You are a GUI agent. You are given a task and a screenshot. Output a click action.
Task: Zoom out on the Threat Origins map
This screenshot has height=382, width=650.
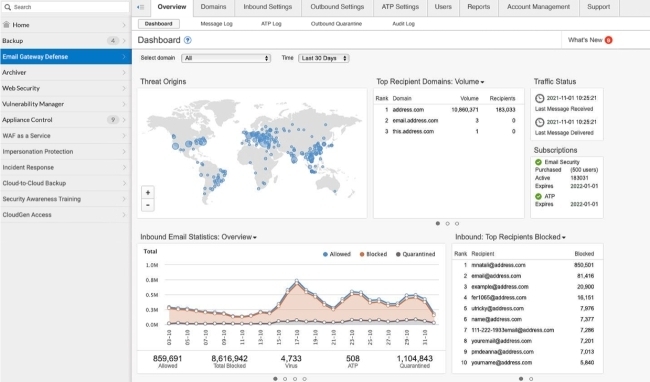tap(148, 205)
